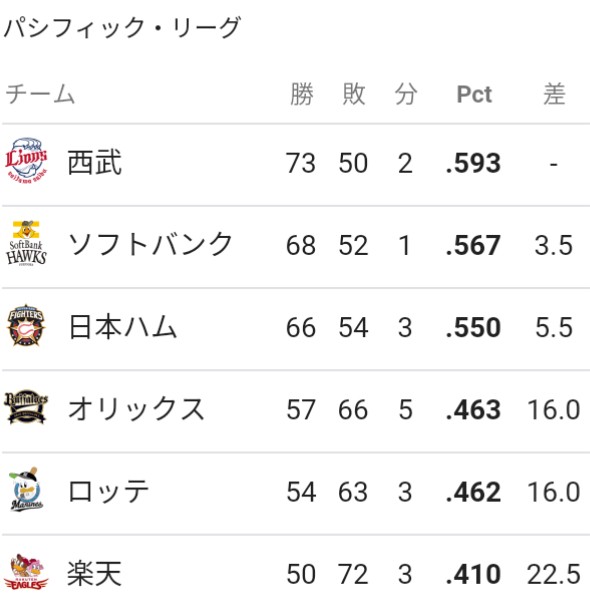Open the 西武 team name link

tap(95, 162)
